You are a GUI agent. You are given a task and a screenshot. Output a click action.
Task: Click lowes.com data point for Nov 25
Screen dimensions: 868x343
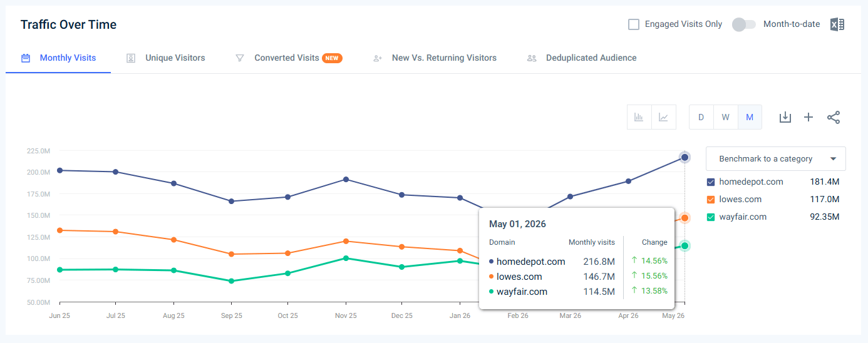pyautogui.click(x=346, y=241)
